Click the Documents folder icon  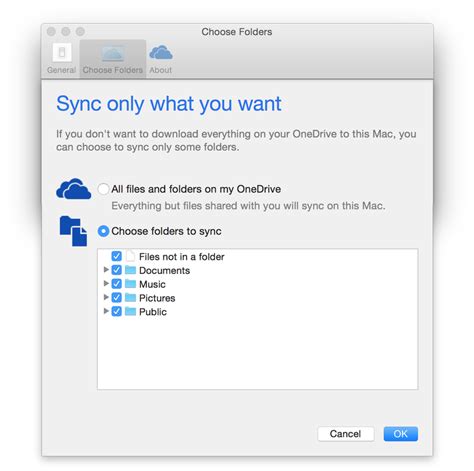click(x=130, y=270)
